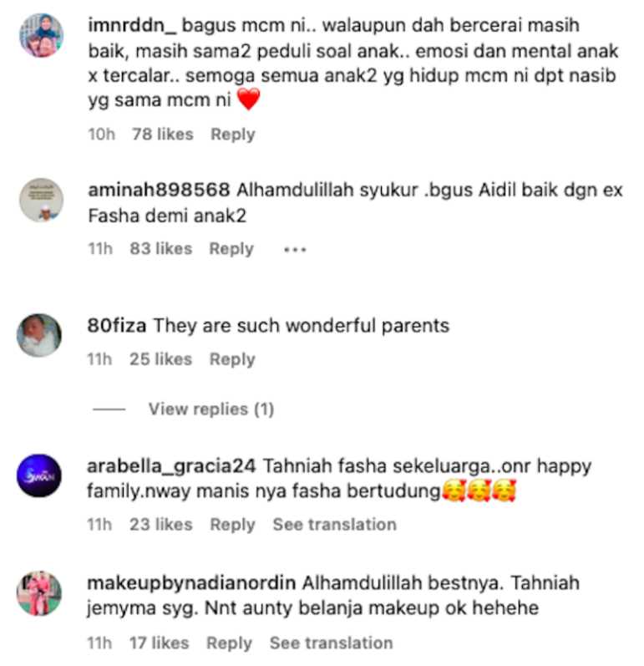The image size is (644, 666).
Task: Open username imnrddn_ link
Action: [132, 25]
